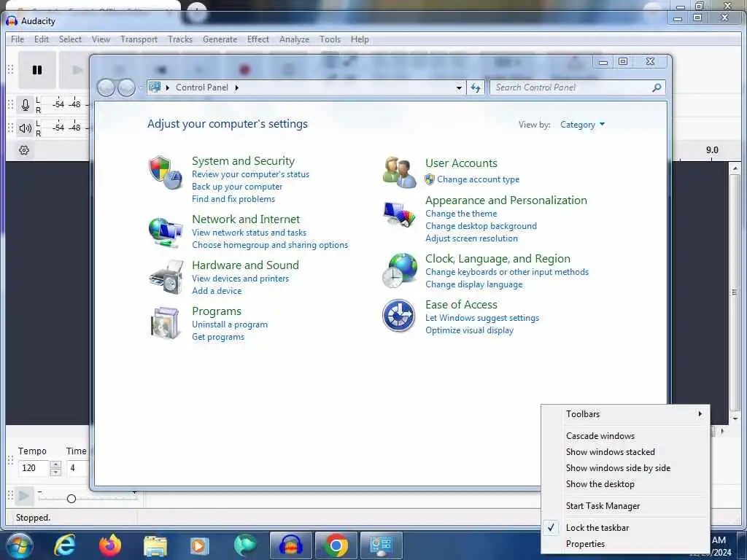Click the record level meter showing -54 -48
Viewport: 747px width, 560px height.
(x=65, y=104)
